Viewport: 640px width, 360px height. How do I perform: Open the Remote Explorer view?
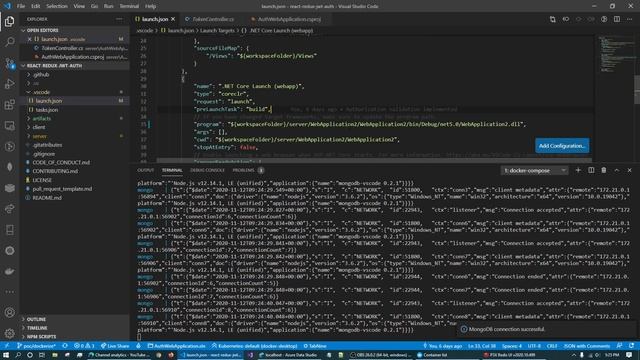9,125
